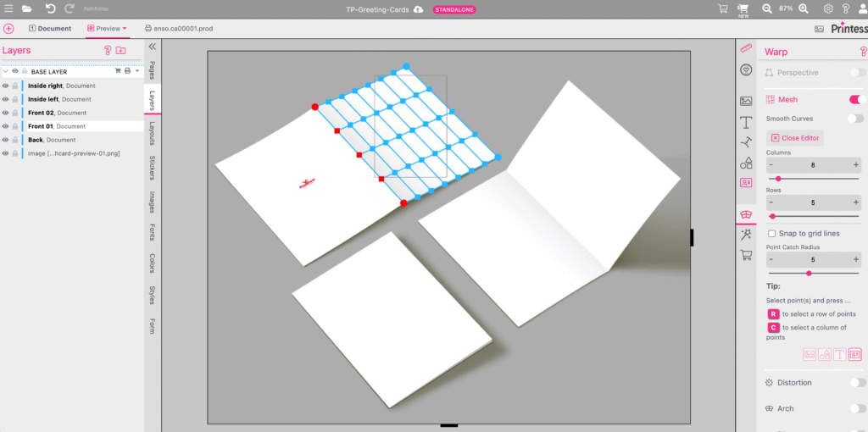This screenshot has width=868, height=432.
Task: Increase Columns value with plus button
Action: pos(855,165)
